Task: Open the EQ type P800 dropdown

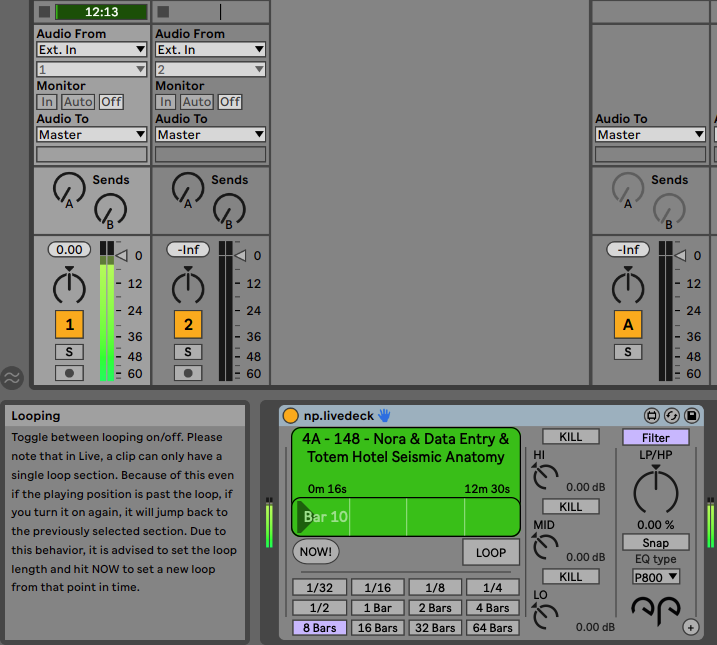Action: click(658, 577)
